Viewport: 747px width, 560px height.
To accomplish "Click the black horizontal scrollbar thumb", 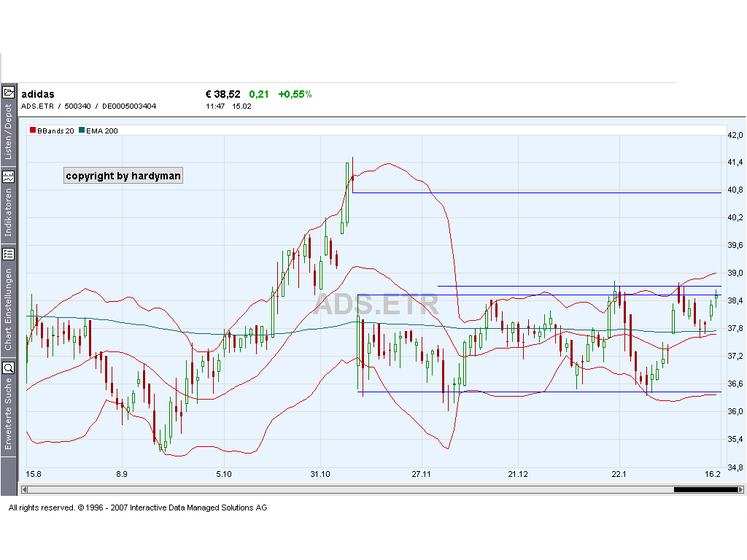I will [x=705, y=489].
